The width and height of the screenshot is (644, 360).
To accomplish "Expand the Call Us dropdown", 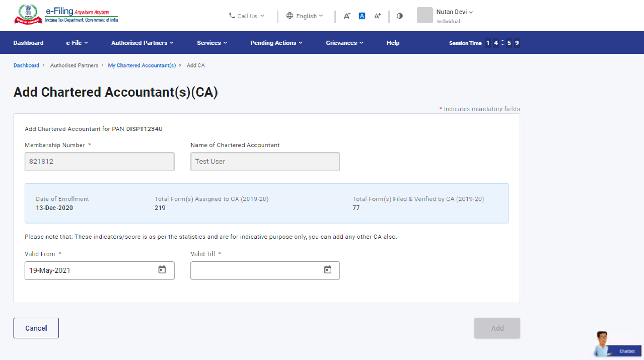I will click(247, 16).
